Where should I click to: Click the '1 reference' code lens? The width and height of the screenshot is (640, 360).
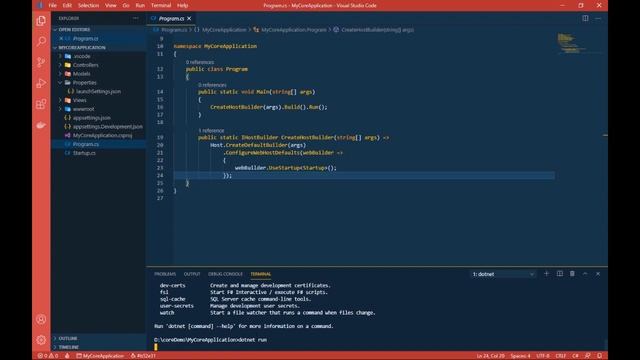tap(211, 131)
